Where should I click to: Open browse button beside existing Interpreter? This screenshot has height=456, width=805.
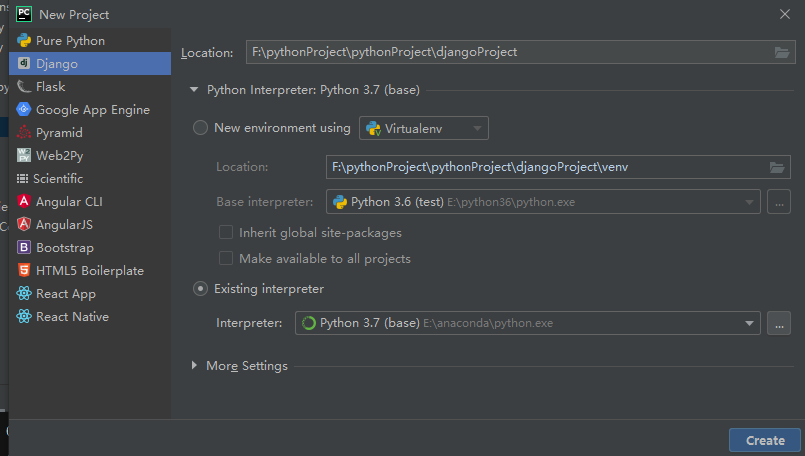click(779, 323)
